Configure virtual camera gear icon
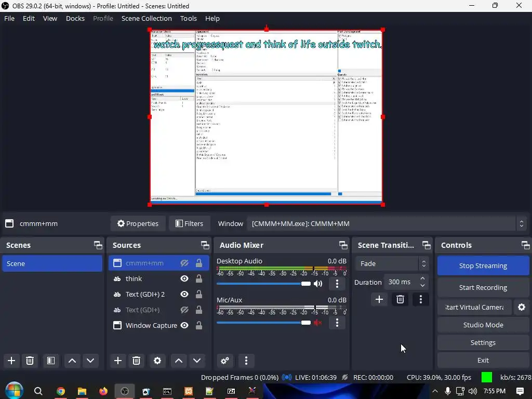The image size is (532, 399). point(522,307)
